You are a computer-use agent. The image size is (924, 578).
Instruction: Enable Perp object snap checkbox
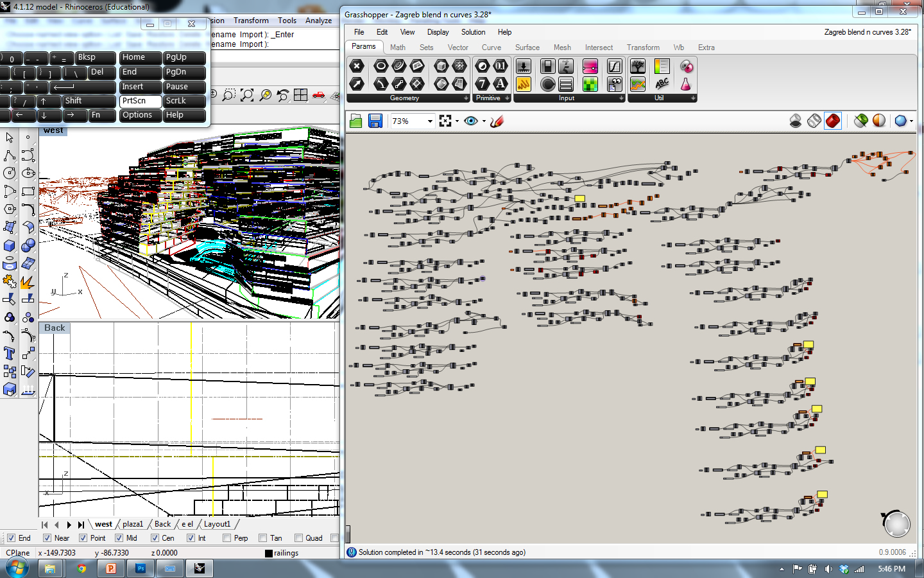pos(227,538)
